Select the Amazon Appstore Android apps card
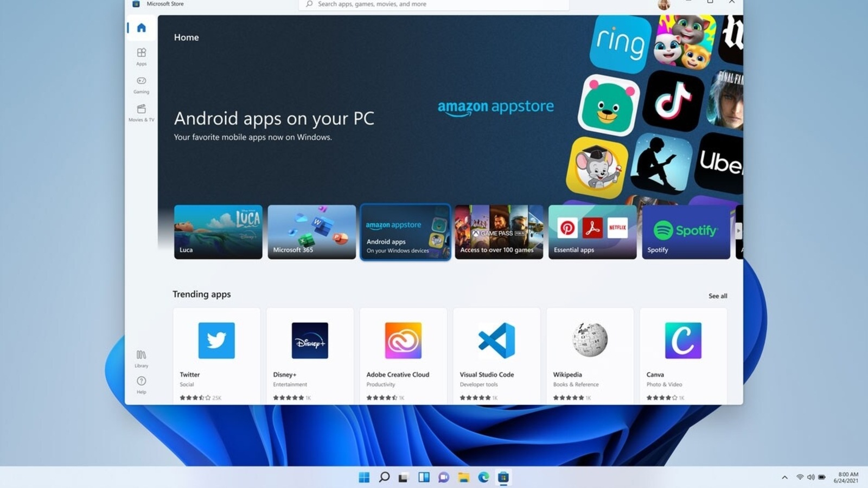868x488 pixels. click(405, 232)
